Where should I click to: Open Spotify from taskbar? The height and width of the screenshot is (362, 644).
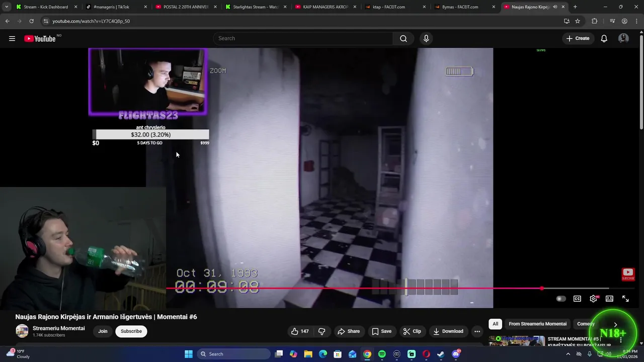click(x=382, y=354)
